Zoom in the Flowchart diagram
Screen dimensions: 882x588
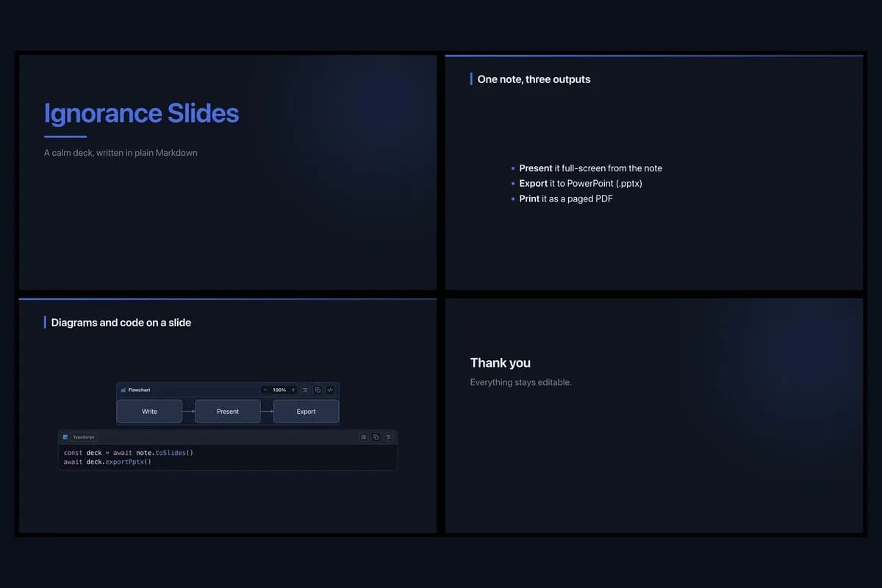(x=293, y=390)
